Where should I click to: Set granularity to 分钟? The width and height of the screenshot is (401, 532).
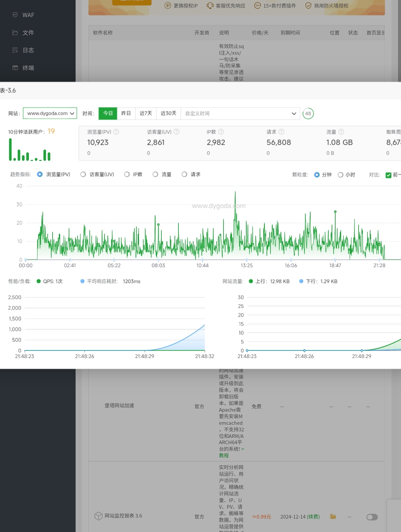[317, 175]
